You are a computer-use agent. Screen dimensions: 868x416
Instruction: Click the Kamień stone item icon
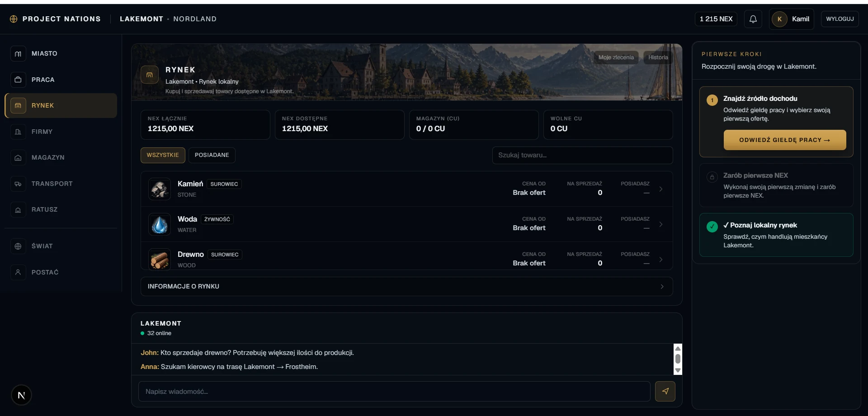pyautogui.click(x=160, y=189)
